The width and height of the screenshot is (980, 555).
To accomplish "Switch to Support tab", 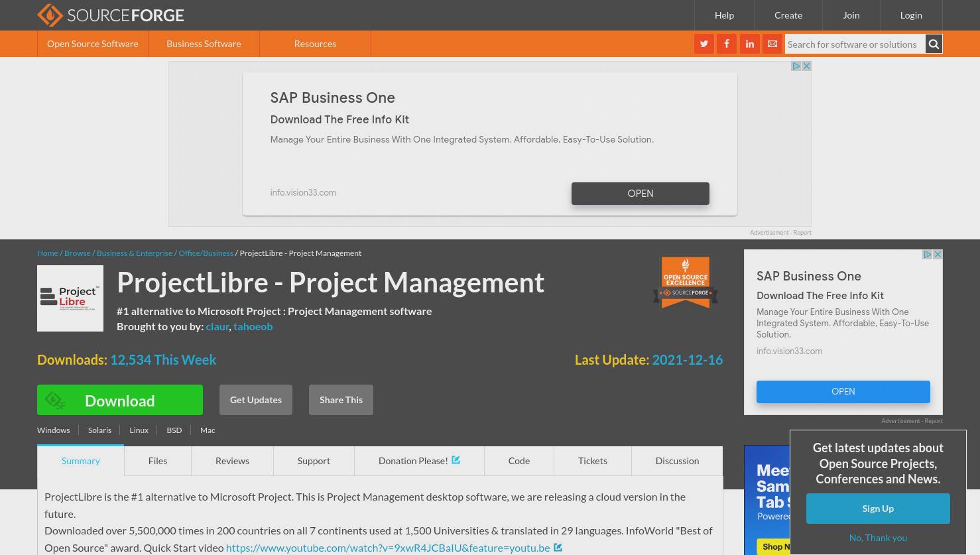I will click(314, 461).
